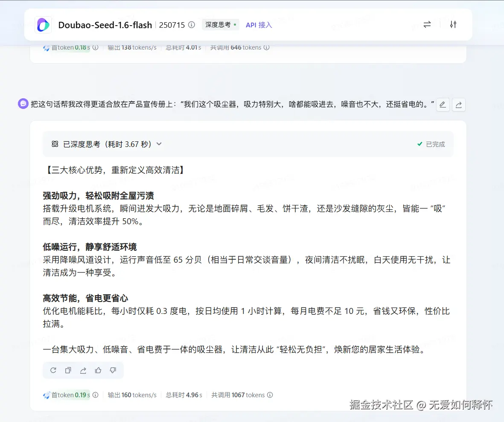Click the deep thinking atom icon
The width and height of the screenshot is (504, 422).
[55, 144]
